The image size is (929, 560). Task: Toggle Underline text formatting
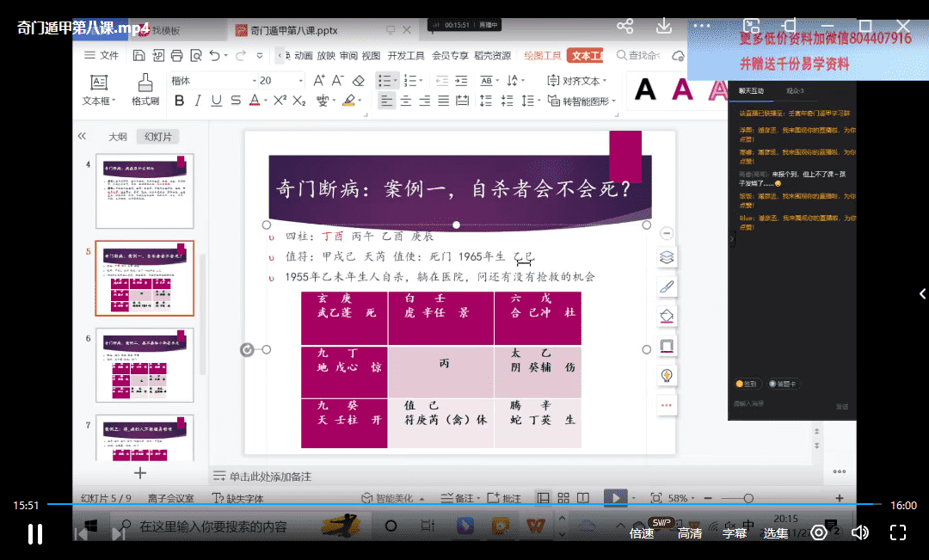[x=216, y=101]
